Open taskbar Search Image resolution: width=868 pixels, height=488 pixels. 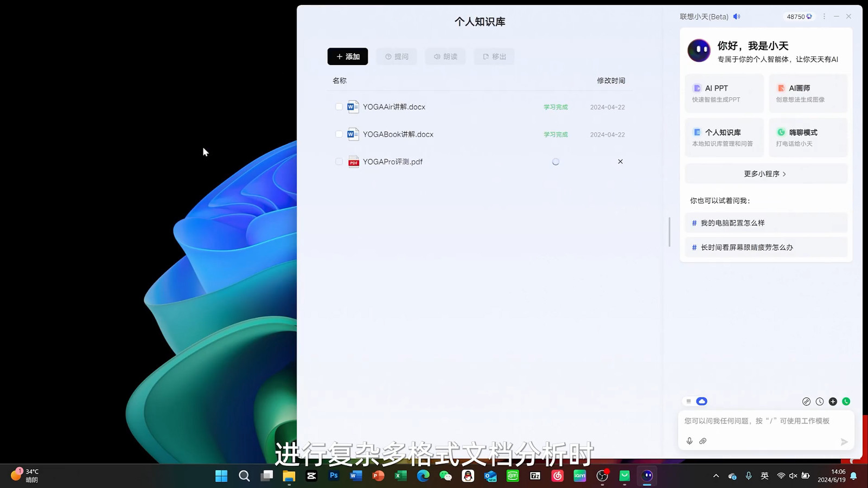pos(244,476)
